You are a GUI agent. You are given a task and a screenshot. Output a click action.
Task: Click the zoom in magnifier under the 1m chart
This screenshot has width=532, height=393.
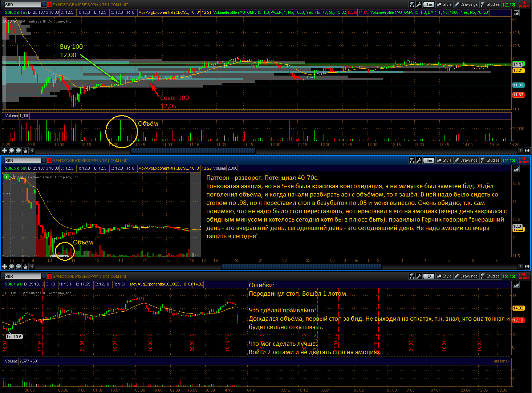pos(12,150)
